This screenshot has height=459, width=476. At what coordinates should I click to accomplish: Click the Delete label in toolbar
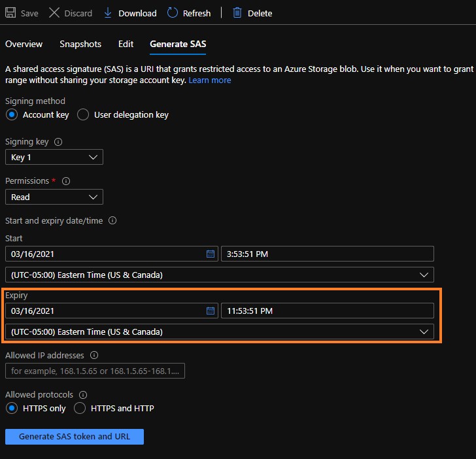pos(260,13)
